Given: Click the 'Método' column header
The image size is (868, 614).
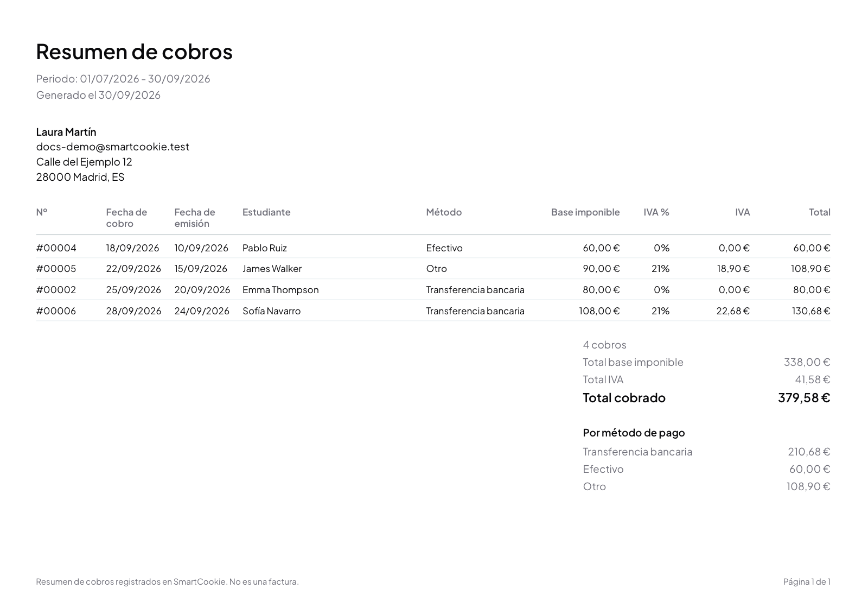Looking at the screenshot, I should pos(444,212).
